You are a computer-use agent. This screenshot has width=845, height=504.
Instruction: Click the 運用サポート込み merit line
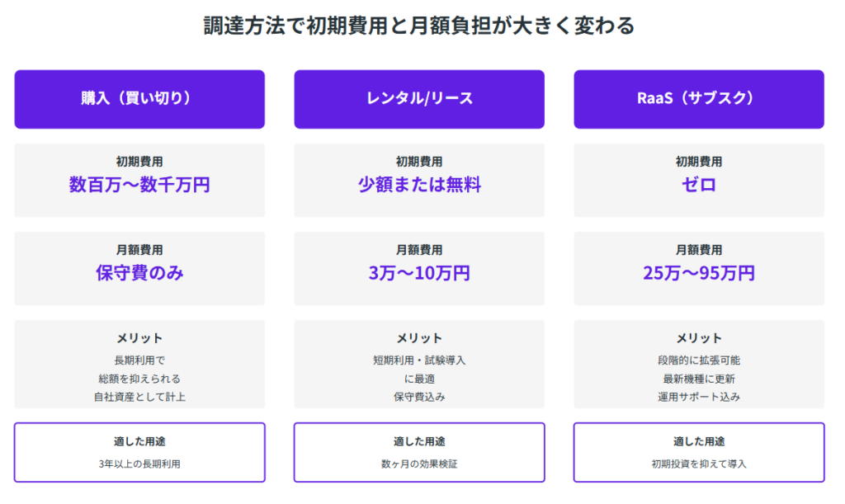tap(699, 397)
